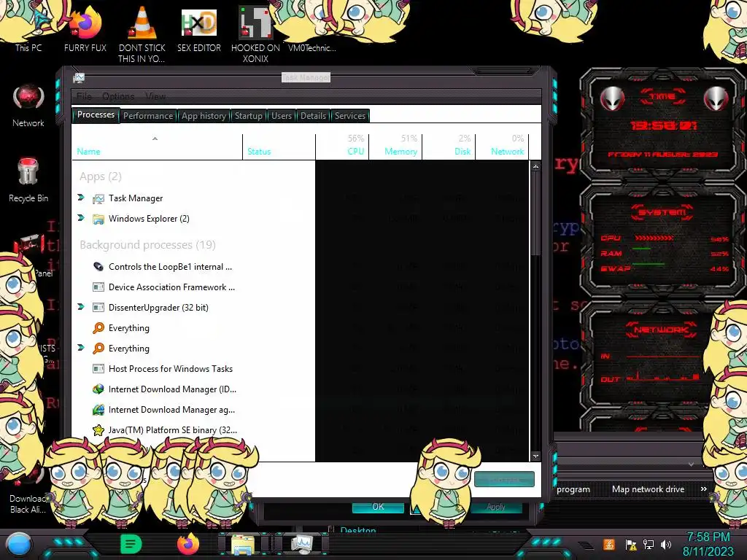Switch to the Users tab
Screen dimensions: 747x560
pos(282,116)
